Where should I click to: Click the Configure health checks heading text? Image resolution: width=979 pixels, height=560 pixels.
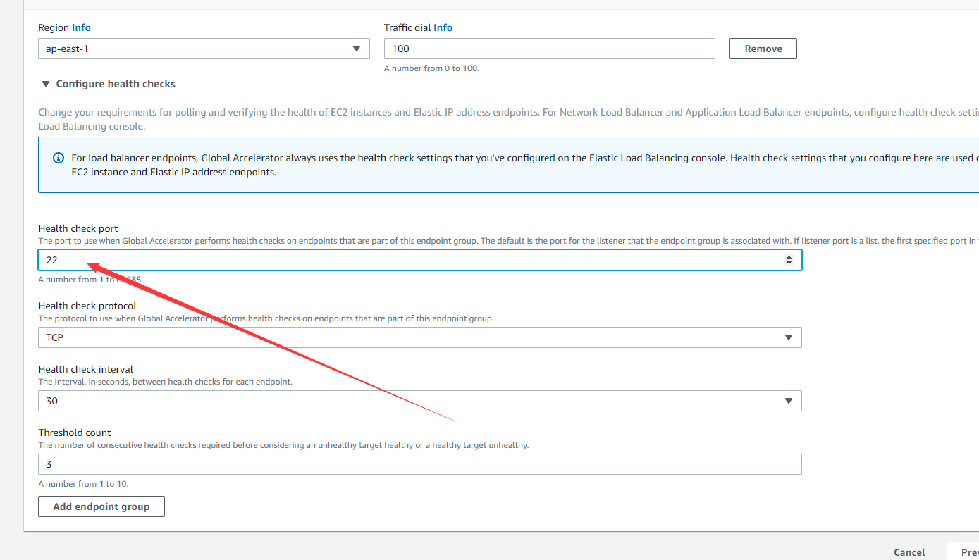click(x=116, y=84)
